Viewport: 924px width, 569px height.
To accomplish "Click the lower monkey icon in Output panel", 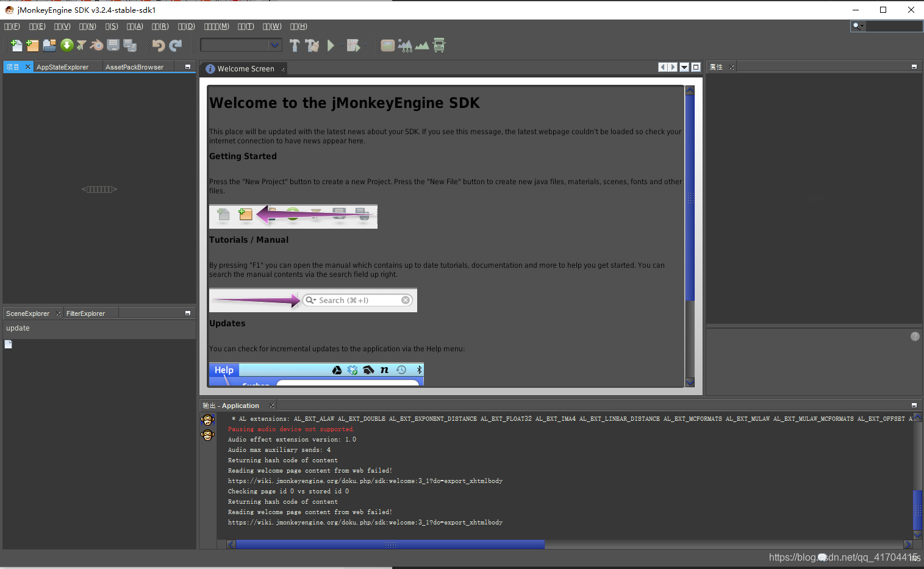I will (x=208, y=435).
